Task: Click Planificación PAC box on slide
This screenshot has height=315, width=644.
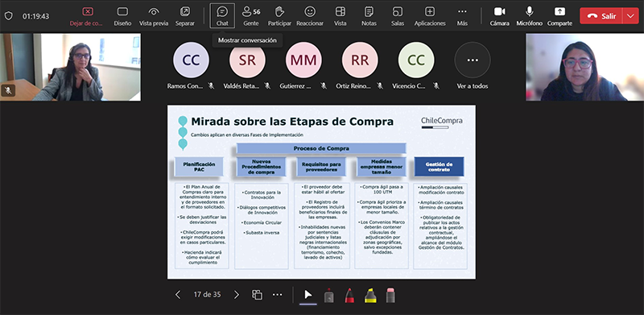Action: pos(199,167)
